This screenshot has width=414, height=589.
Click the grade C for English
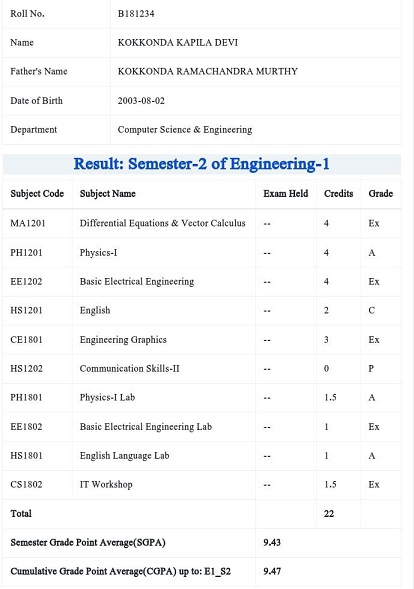372,311
